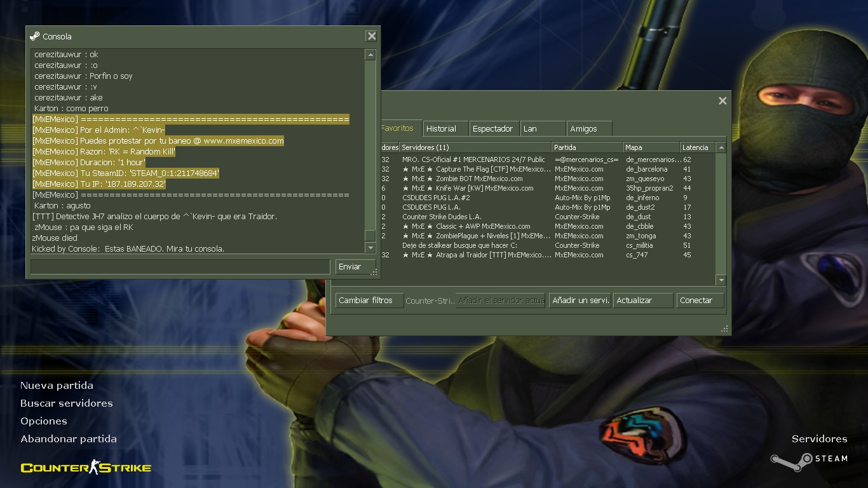Click Nueva partida in main menu
The image size is (868, 488).
point(57,385)
